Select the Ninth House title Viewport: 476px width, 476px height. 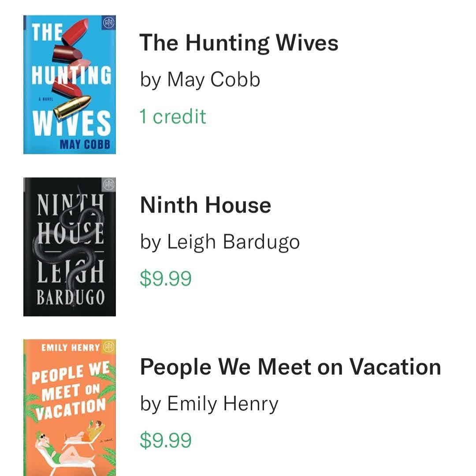point(205,205)
